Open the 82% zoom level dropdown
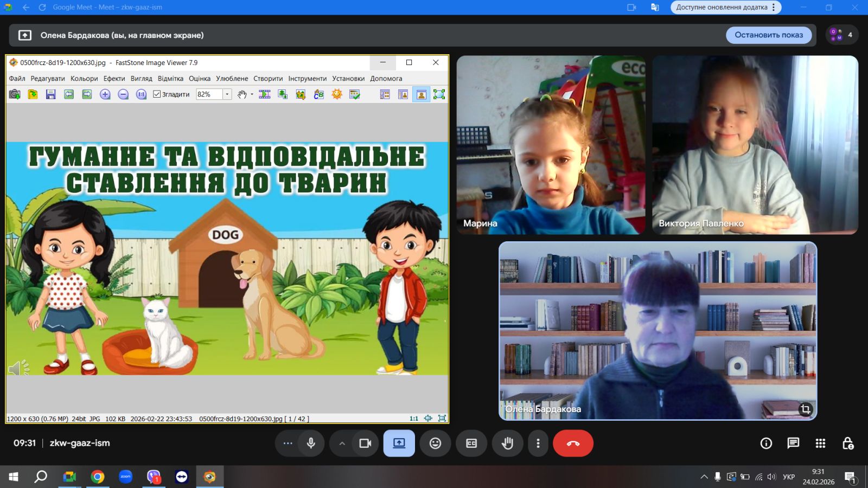 227,94
